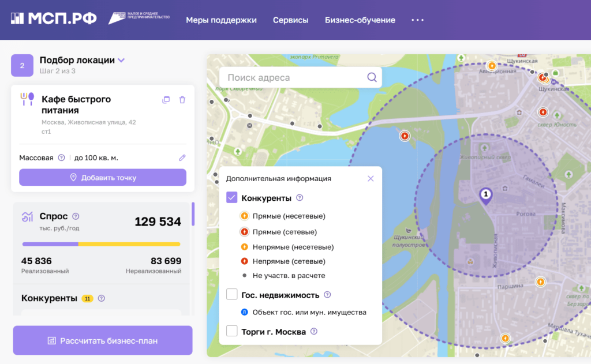Click the search magnifier icon on map
This screenshot has width=591, height=364.
(372, 77)
